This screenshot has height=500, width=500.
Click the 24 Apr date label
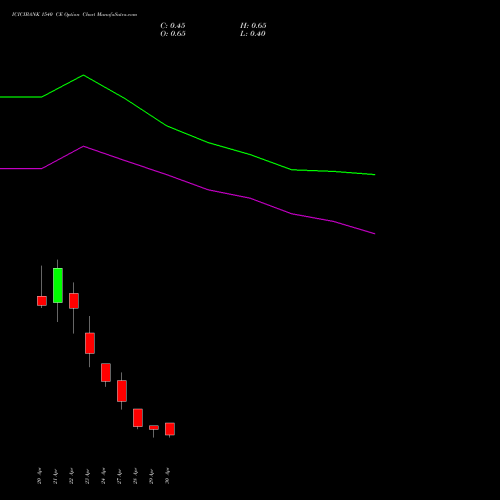(x=103, y=476)
